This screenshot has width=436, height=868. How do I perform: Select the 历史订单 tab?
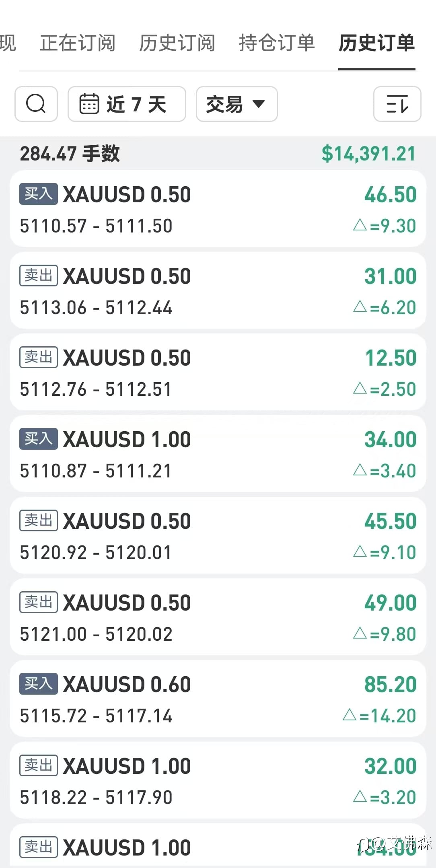click(x=376, y=43)
